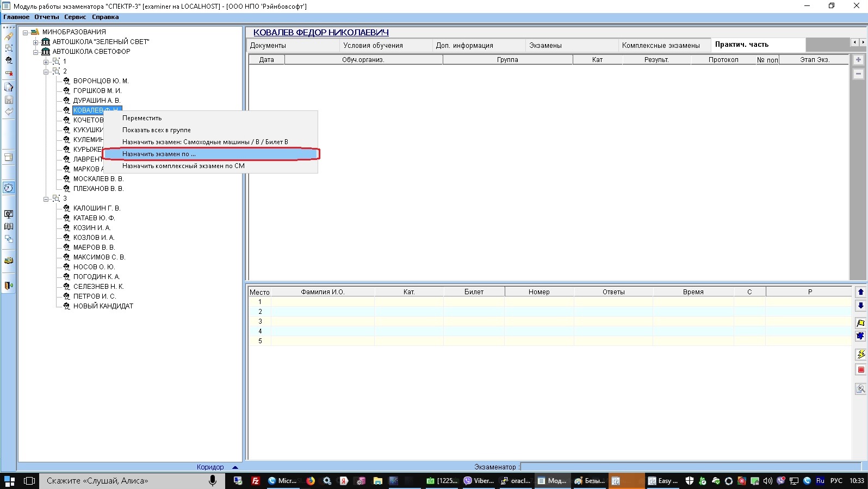This screenshot has height=489, width=868.
Task: Choose Показать всех в группе
Action: coord(210,130)
